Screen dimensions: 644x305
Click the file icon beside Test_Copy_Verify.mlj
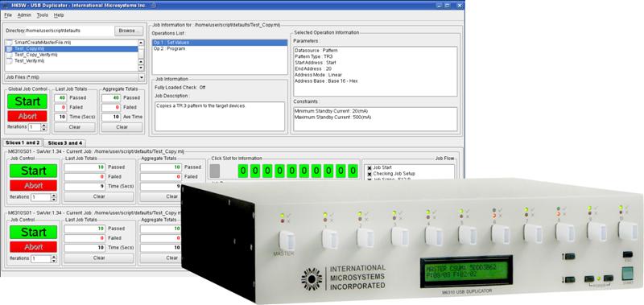click(10, 55)
